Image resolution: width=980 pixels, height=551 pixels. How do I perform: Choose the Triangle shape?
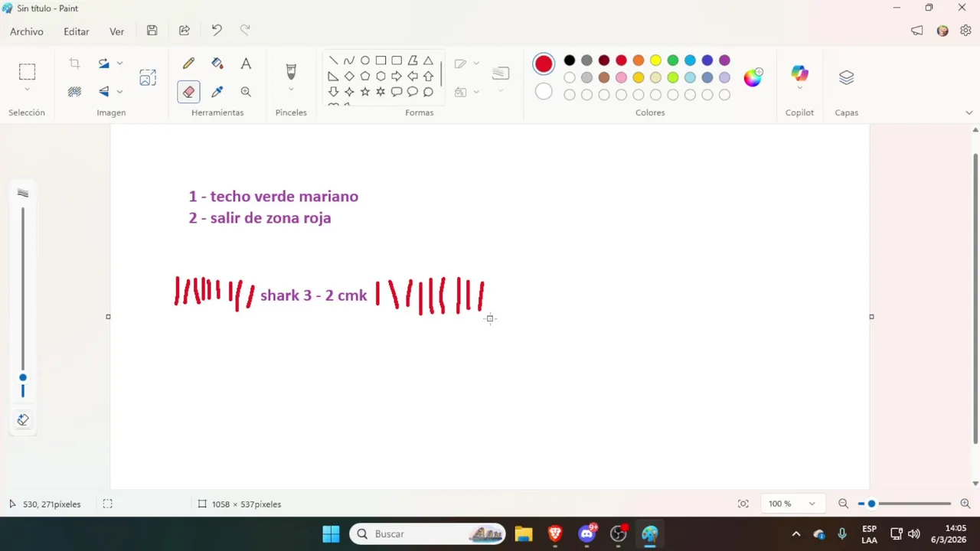[428, 60]
